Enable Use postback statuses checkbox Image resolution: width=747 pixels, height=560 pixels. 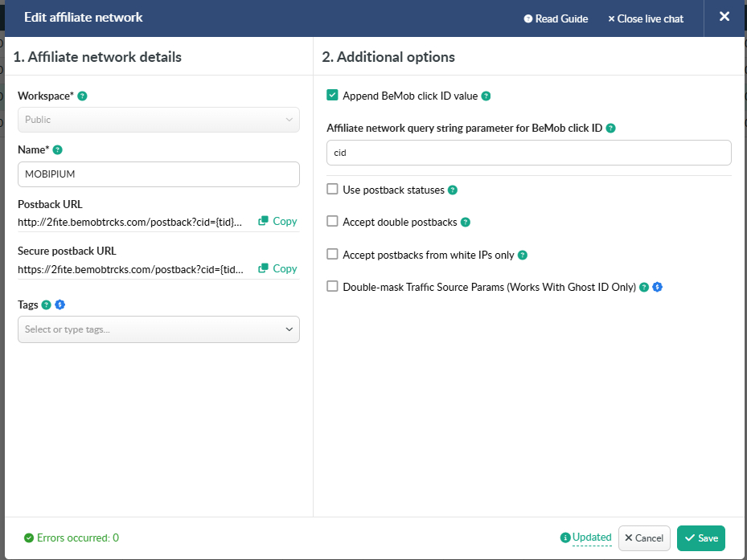click(332, 190)
